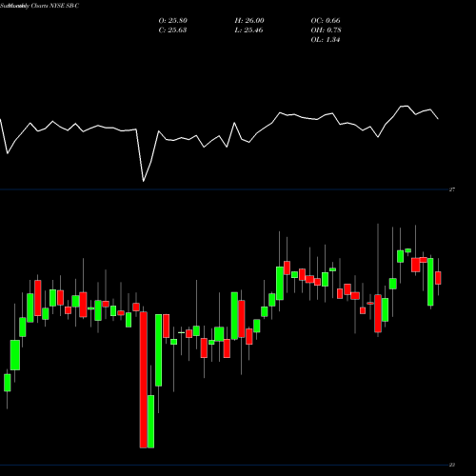Select the open price 'O: 25.80'

click(173, 21)
